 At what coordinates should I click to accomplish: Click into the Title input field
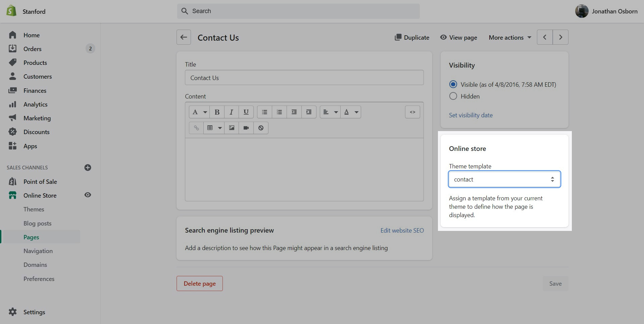(x=304, y=78)
